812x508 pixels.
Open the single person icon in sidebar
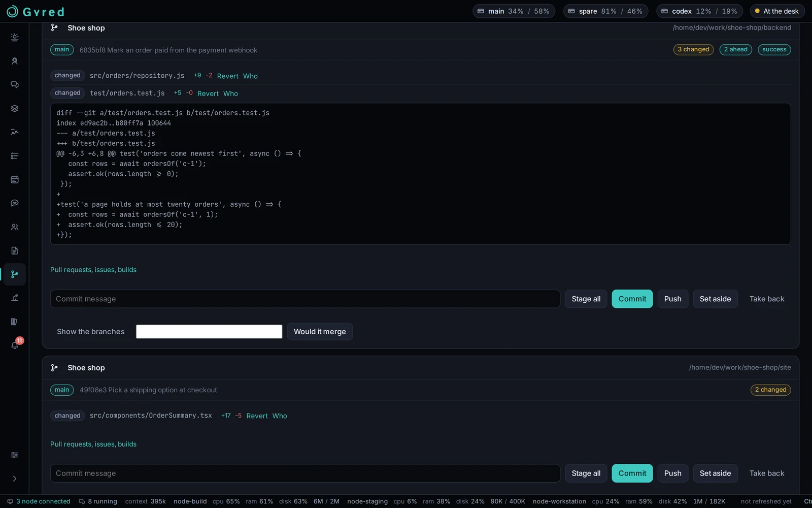coord(15,61)
